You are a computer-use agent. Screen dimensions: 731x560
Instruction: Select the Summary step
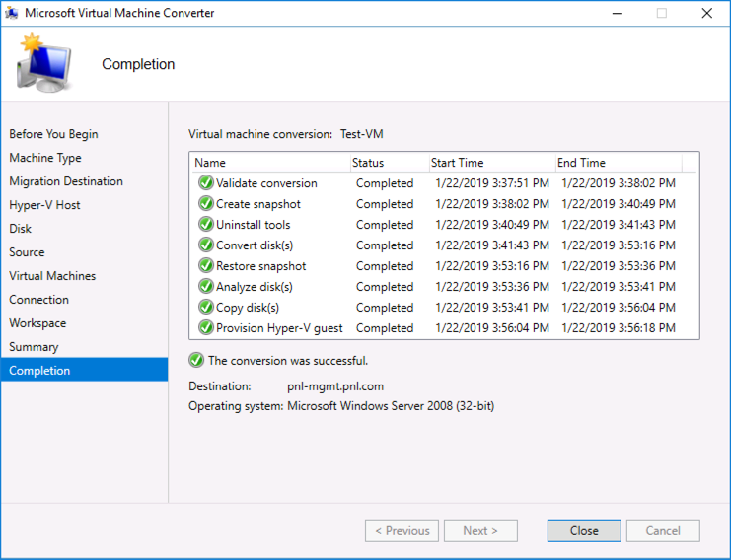[x=34, y=347]
